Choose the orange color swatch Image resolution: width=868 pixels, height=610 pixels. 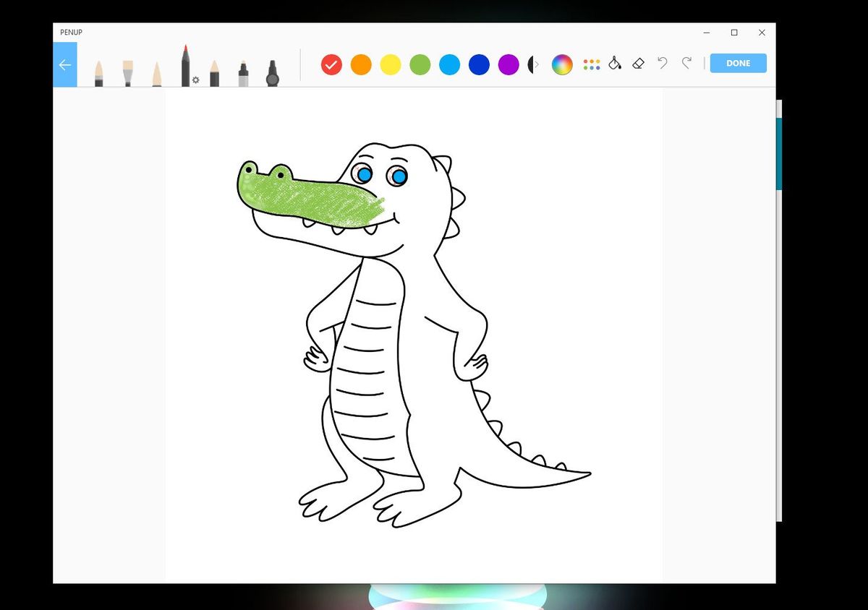[361, 64]
